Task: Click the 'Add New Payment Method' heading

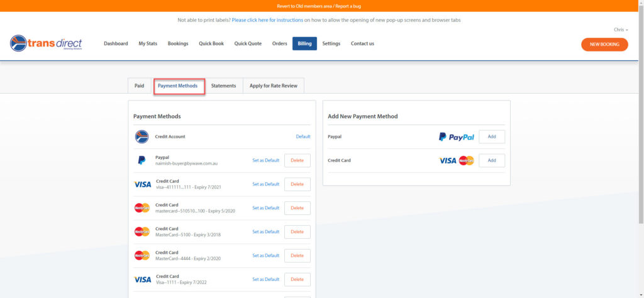Action: click(x=363, y=116)
